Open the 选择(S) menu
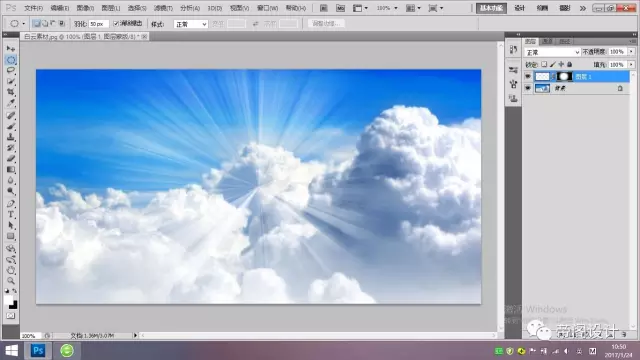640x360 pixels. (137, 8)
